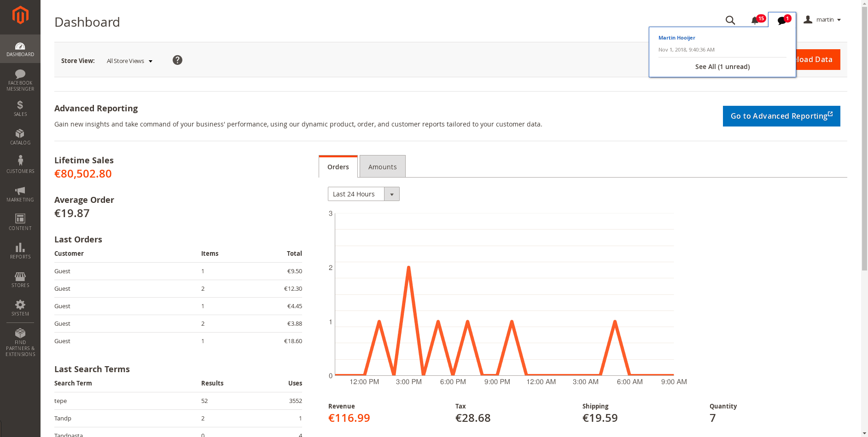
Task: Open the System gear menu
Action: click(20, 308)
